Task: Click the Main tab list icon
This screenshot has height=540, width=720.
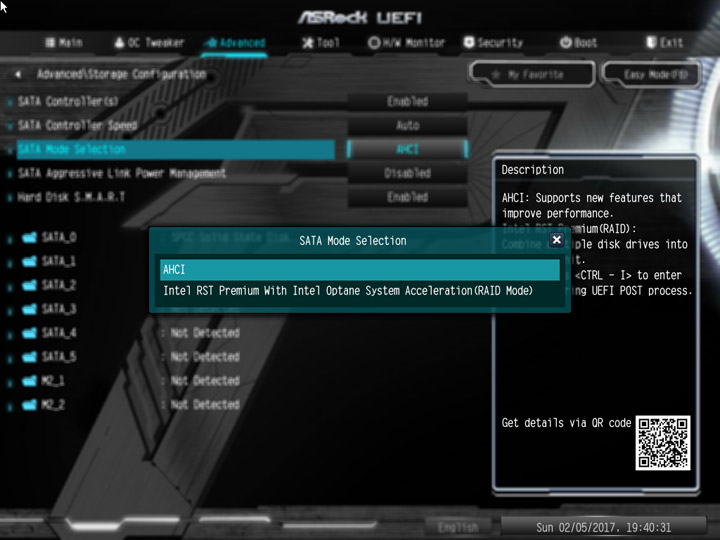Action: 51,43
